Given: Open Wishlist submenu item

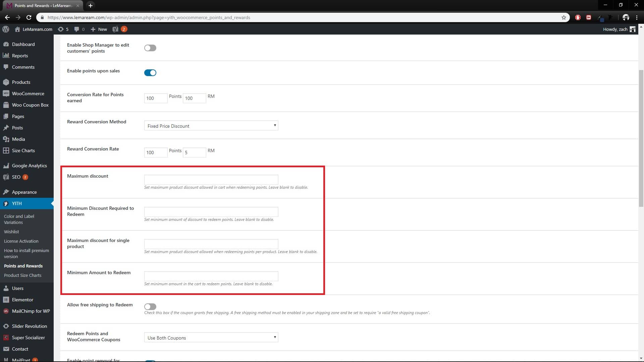Looking at the screenshot, I should click(11, 232).
